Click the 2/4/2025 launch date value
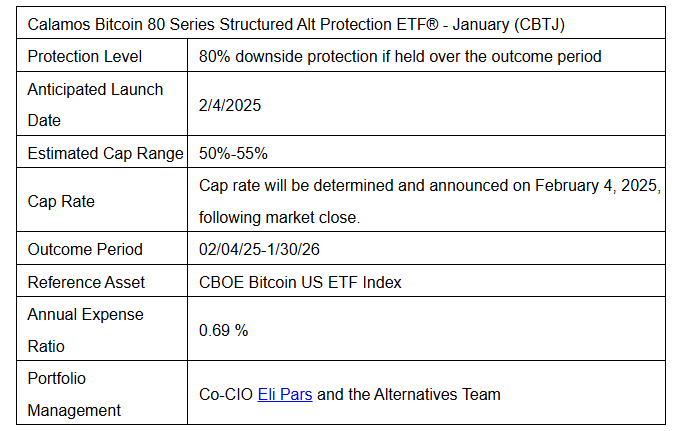This screenshot has height=431, width=676. [x=230, y=106]
